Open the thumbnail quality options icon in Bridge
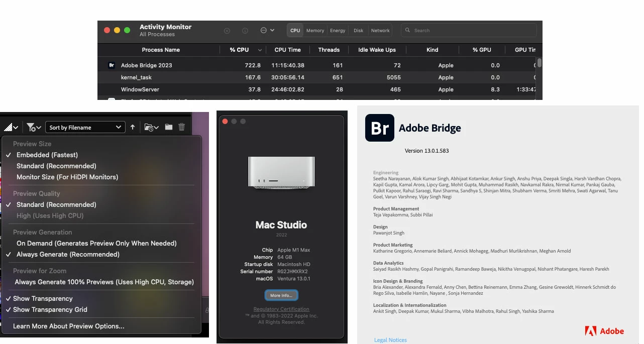The height and width of the screenshot is (344, 644). pos(11,128)
